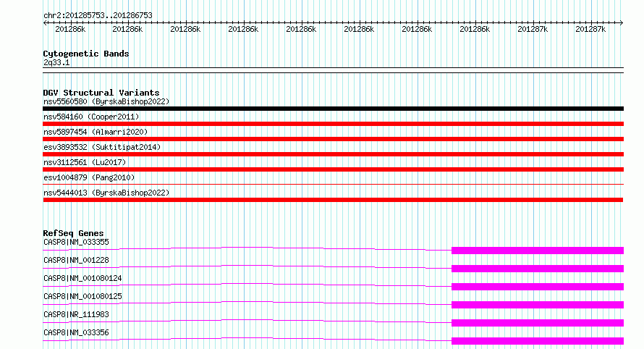Click the black nsv5560580 variant bar

[333, 109]
